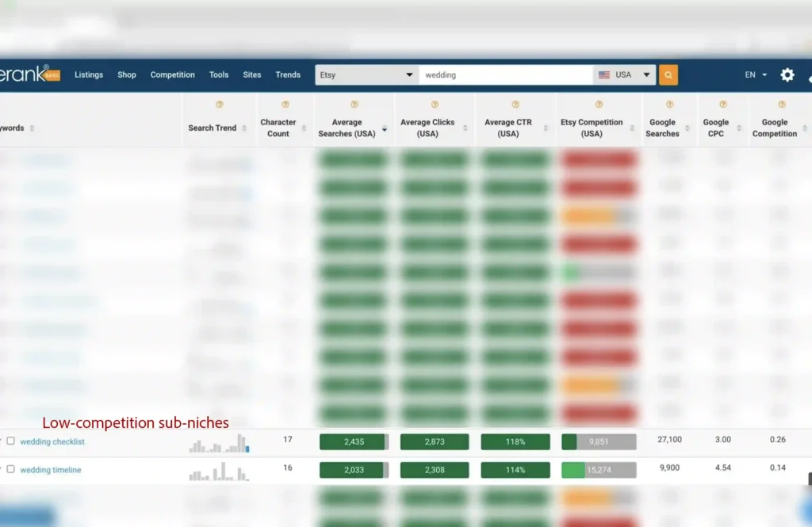Image resolution: width=812 pixels, height=527 pixels.
Task: Open the USA country dropdown
Action: 624,75
